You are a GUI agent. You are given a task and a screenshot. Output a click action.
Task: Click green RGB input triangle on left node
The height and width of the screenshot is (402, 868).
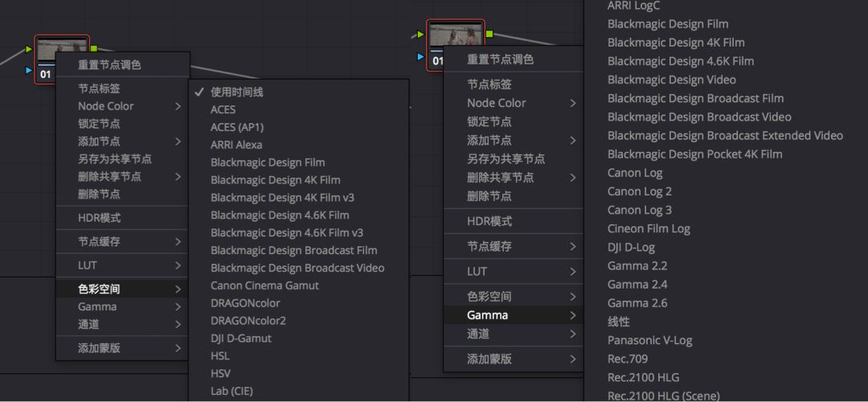pyautogui.click(x=29, y=49)
